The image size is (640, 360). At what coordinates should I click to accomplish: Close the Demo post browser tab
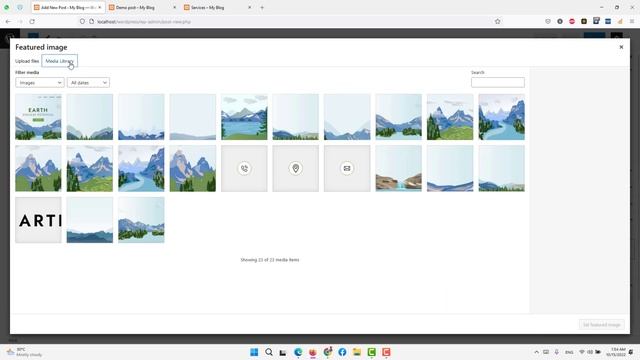tap(175, 7)
